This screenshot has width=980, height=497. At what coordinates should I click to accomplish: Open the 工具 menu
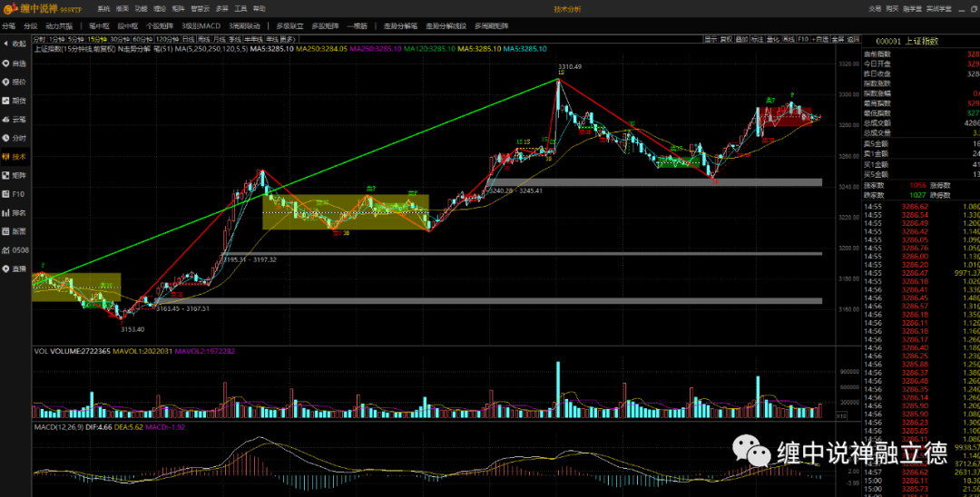point(240,9)
